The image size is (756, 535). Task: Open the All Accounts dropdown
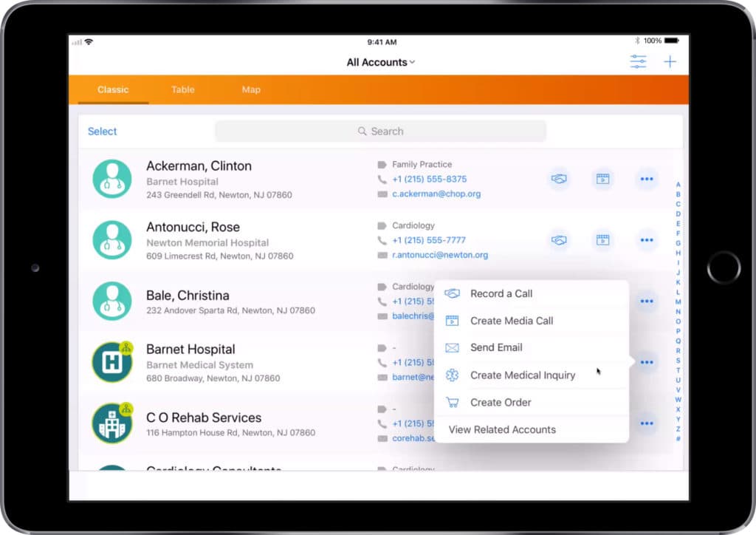click(x=380, y=62)
